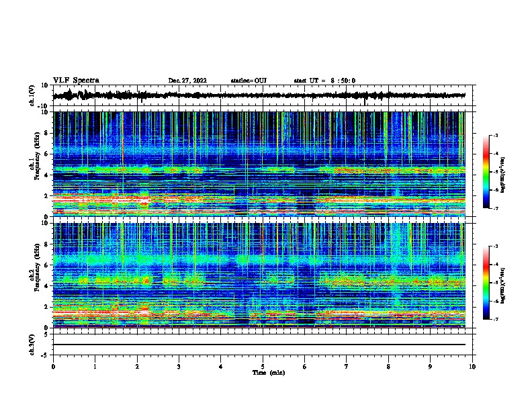
Task: Click the time axis tick label "4"
Action: [221, 367]
